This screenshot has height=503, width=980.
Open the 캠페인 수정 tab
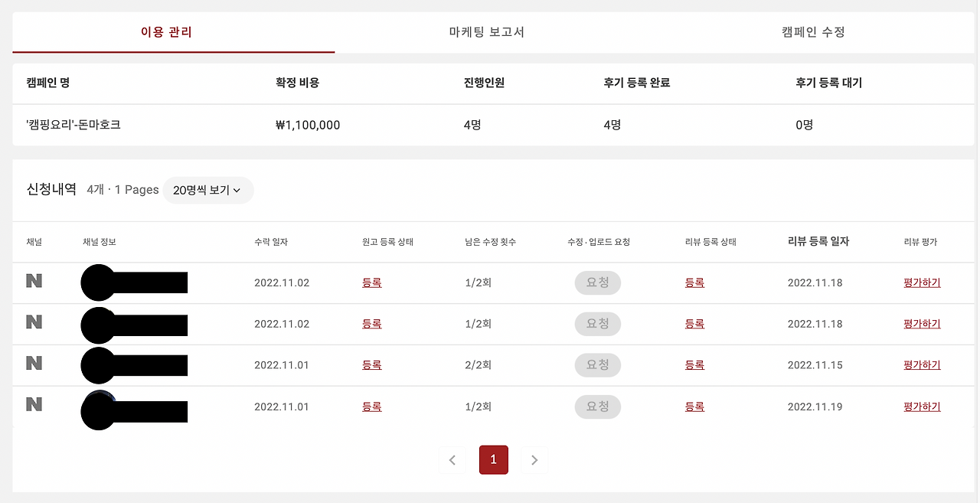pyautogui.click(x=813, y=31)
